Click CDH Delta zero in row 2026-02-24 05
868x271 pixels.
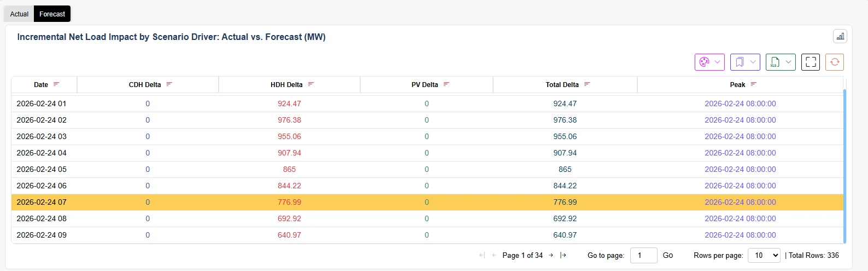click(x=148, y=169)
